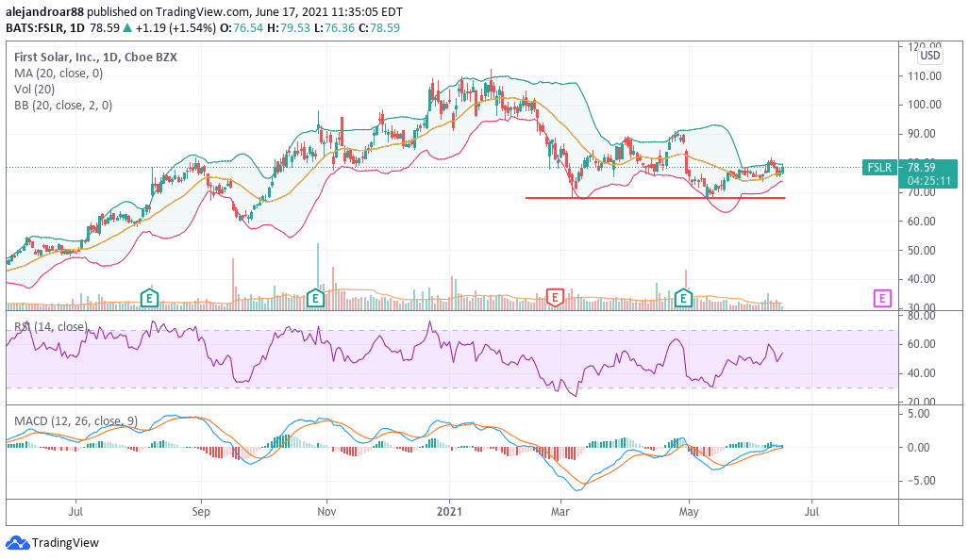Click the 110.00 price axis label
The width and height of the screenshot is (969, 560).
(924, 76)
